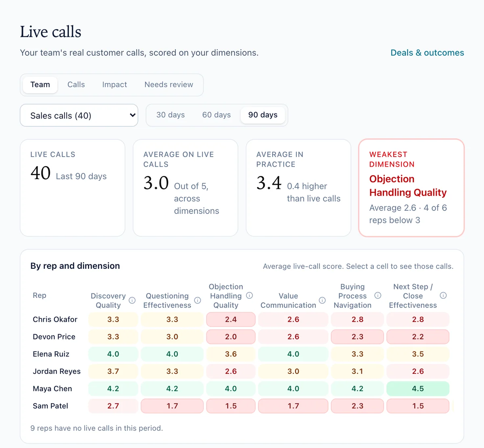484x448 pixels.
Task: Select Jordan Reyes's Buying Process cell 3.1
Action: pos(357,371)
